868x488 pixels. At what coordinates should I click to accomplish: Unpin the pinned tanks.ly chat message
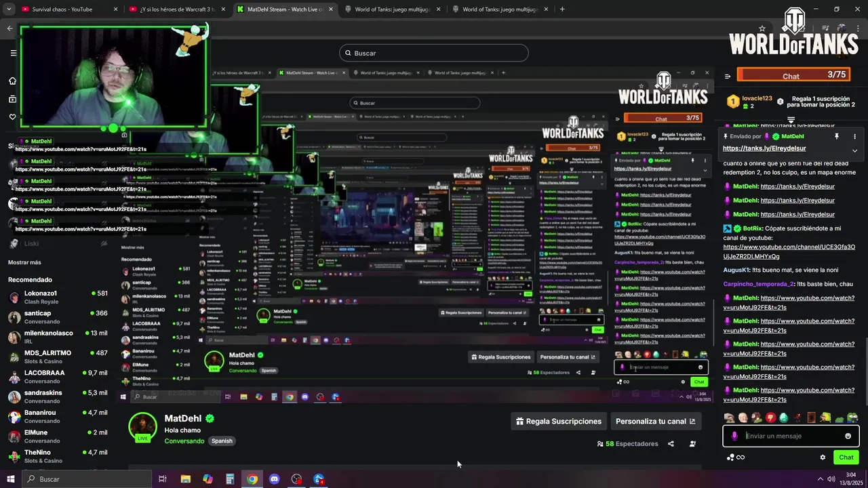click(x=836, y=136)
